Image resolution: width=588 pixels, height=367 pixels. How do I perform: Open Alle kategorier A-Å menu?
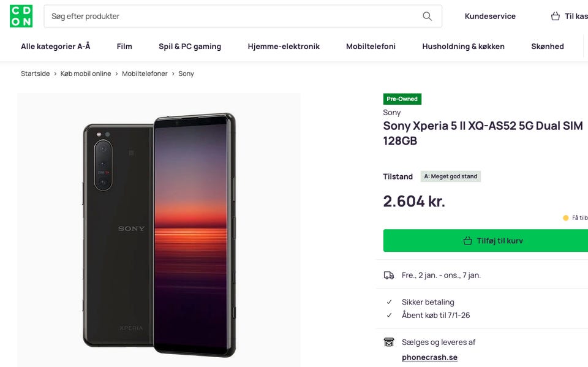[x=56, y=47]
